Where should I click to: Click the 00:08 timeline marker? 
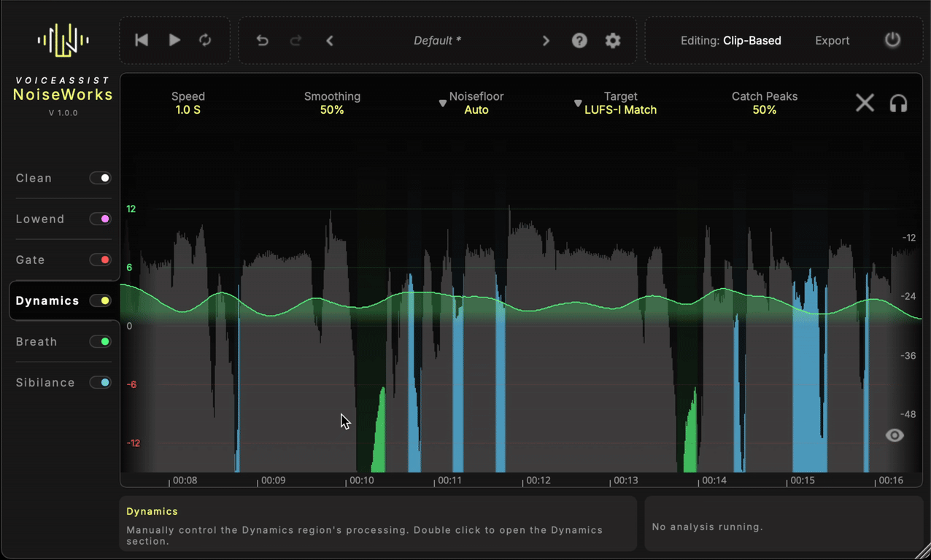185,481
